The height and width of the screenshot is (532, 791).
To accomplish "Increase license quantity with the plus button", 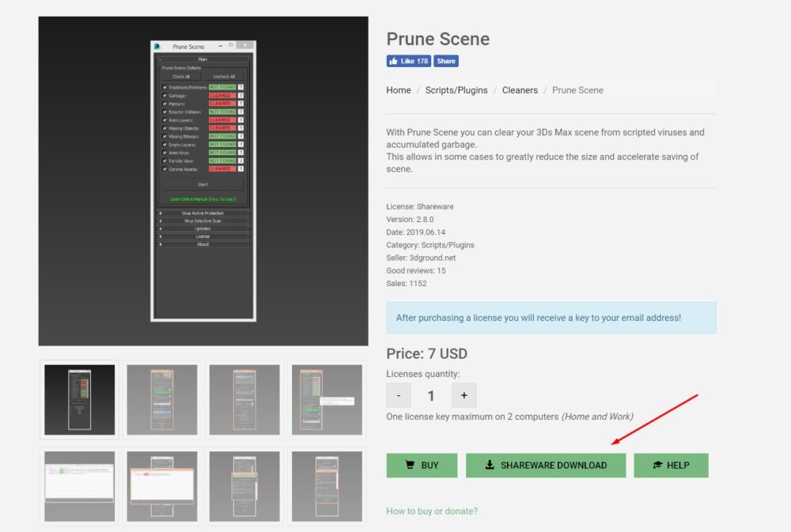I will (464, 395).
